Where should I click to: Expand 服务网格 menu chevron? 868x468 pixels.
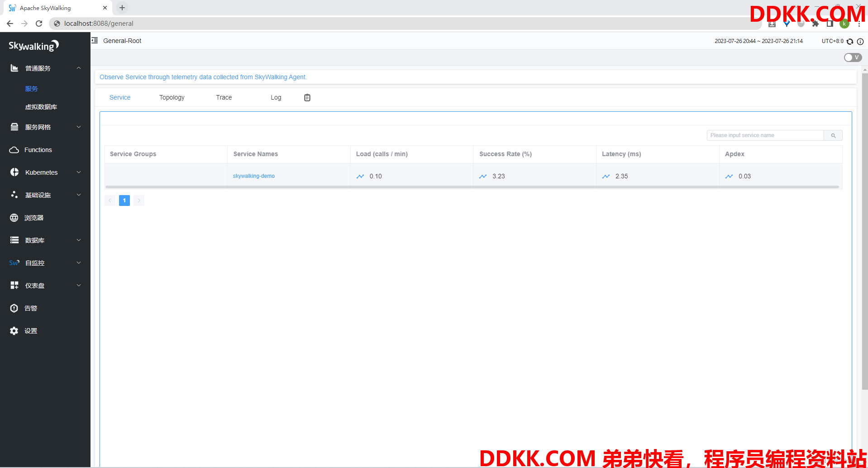point(79,127)
